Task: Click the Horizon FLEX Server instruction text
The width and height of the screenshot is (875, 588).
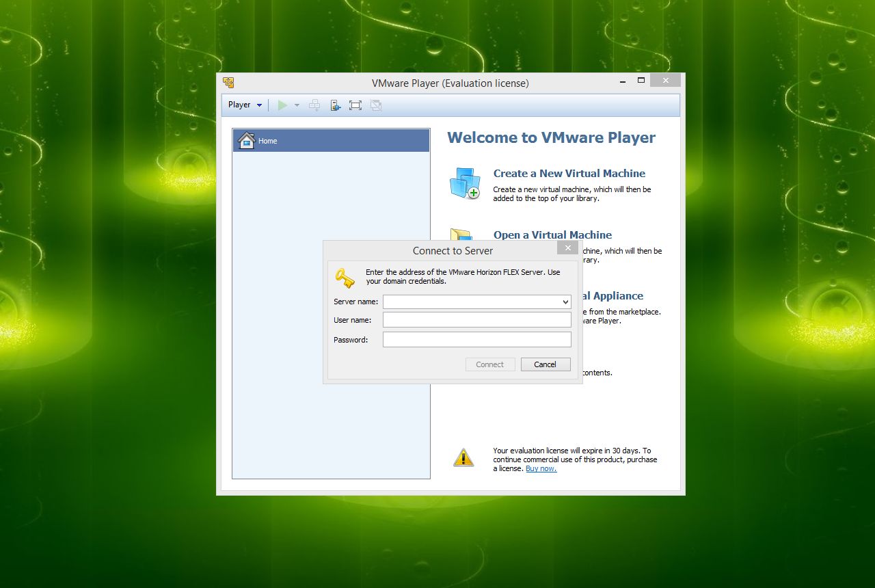Action: (x=463, y=276)
